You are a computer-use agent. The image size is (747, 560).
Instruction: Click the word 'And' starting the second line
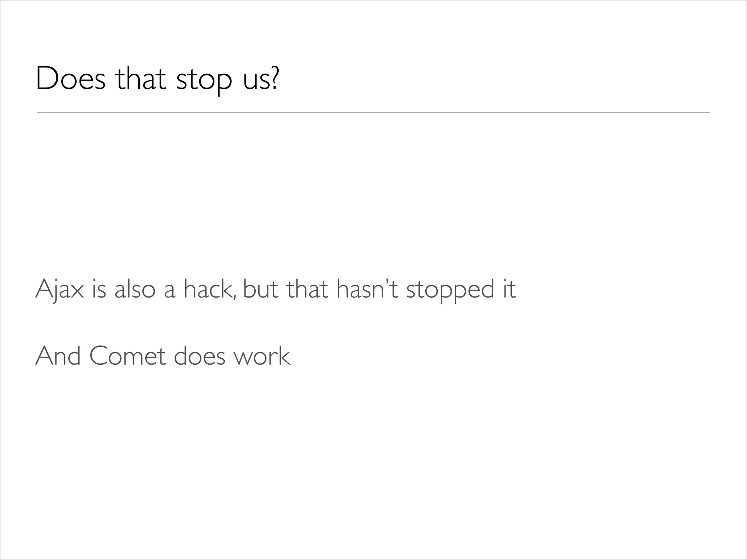click(58, 356)
